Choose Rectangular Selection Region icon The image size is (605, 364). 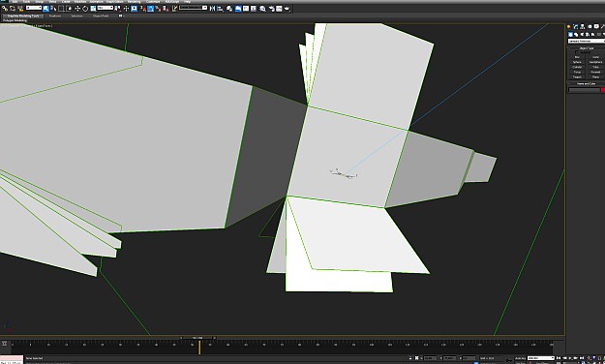tap(61, 9)
